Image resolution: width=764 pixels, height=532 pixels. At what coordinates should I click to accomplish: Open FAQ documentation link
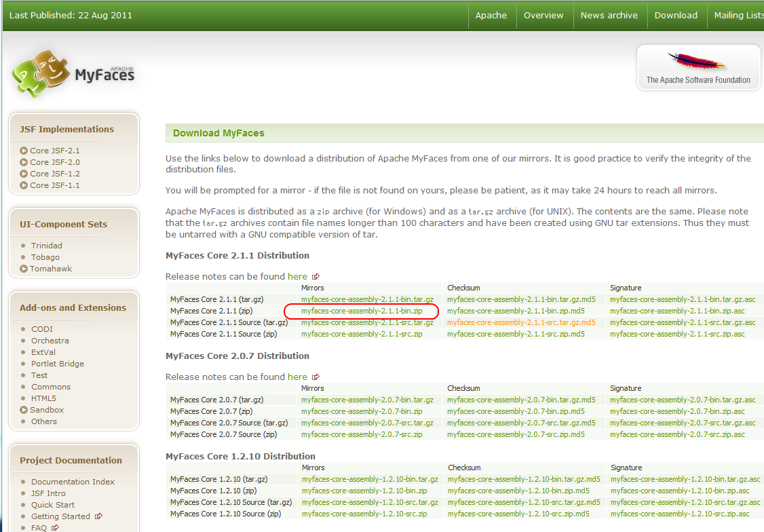point(39,528)
